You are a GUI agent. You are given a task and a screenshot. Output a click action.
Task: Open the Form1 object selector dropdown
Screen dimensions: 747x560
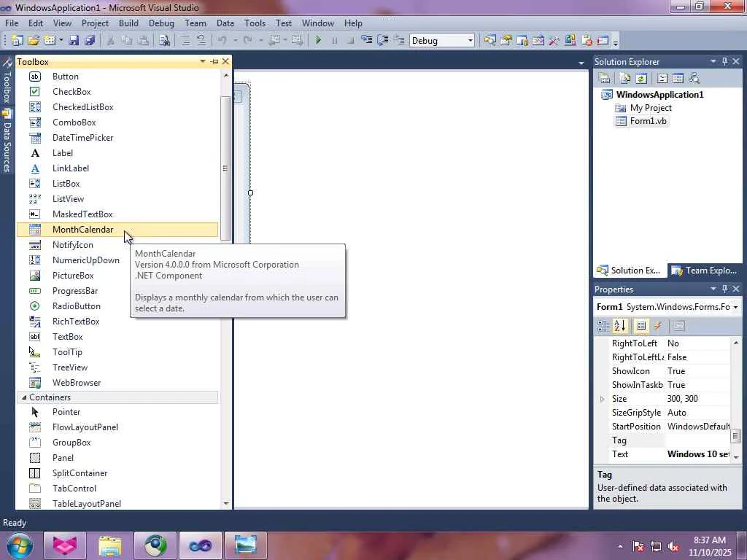coord(735,307)
